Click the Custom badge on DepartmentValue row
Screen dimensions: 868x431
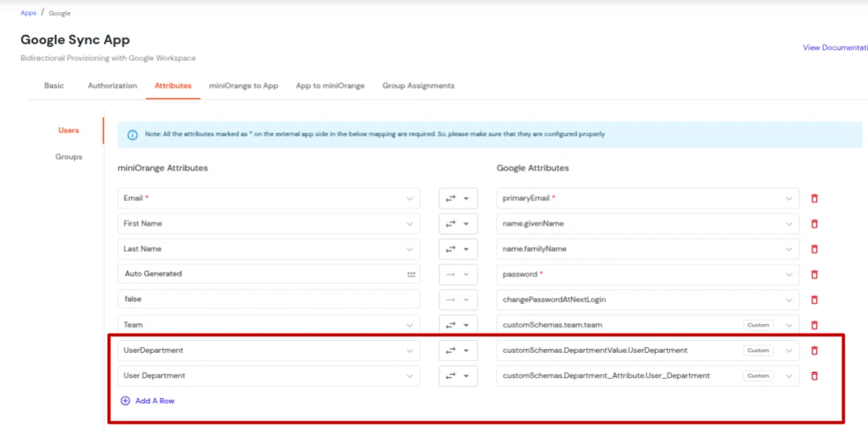(759, 351)
